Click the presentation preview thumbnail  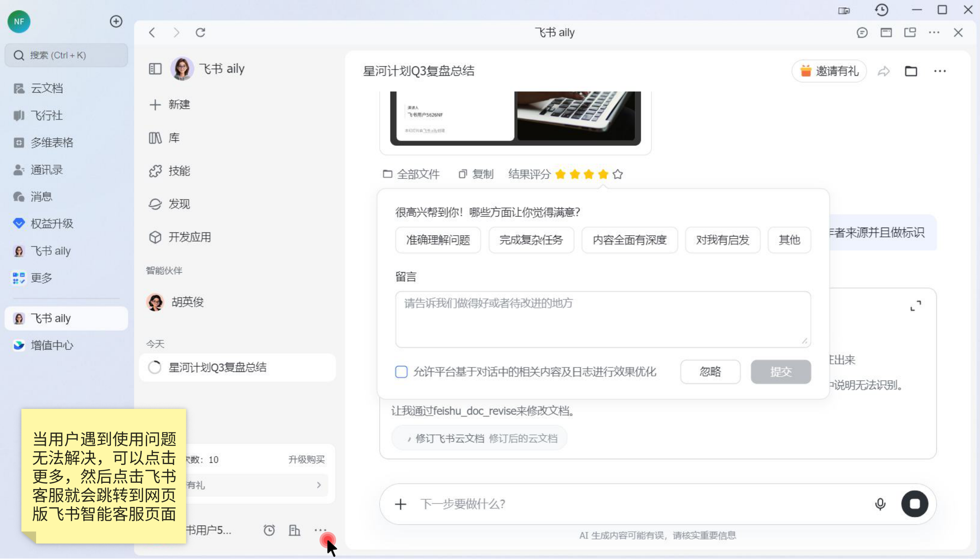[516, 118]
